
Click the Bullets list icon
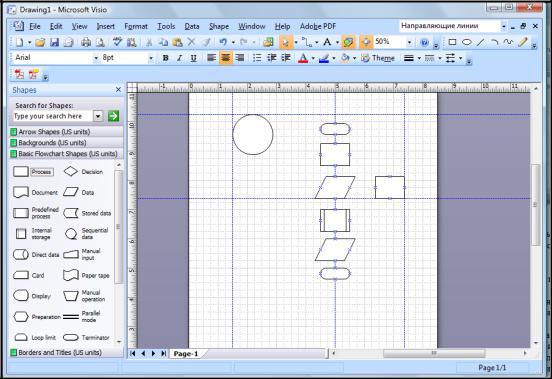257,58
